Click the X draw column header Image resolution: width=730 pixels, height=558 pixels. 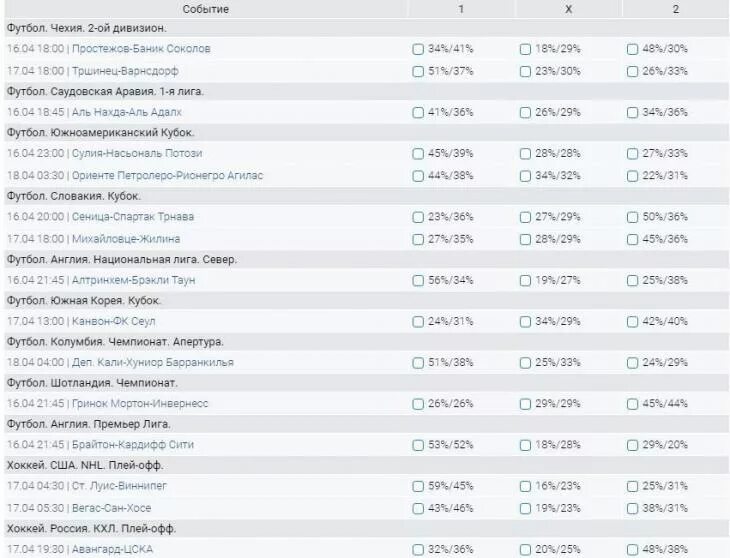click(568, 9)
